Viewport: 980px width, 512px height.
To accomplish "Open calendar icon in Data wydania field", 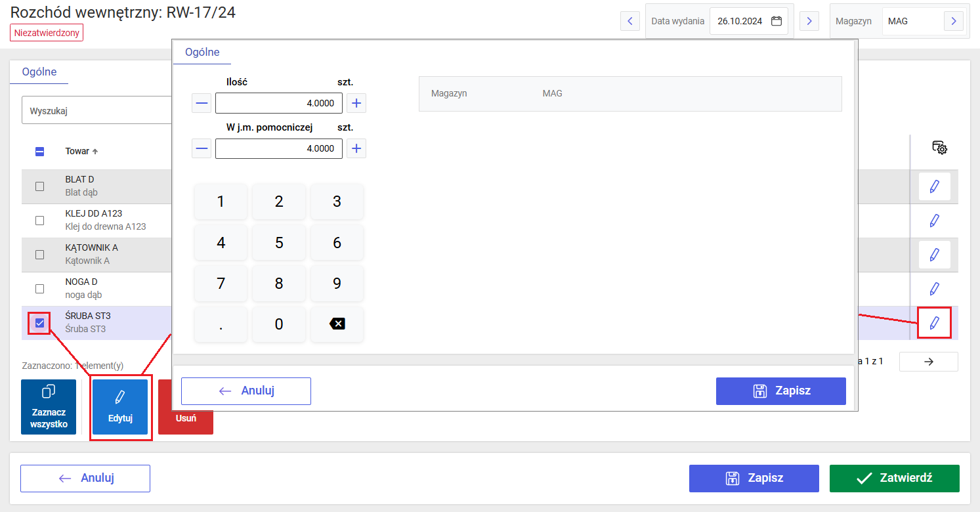I will (777, 21).
